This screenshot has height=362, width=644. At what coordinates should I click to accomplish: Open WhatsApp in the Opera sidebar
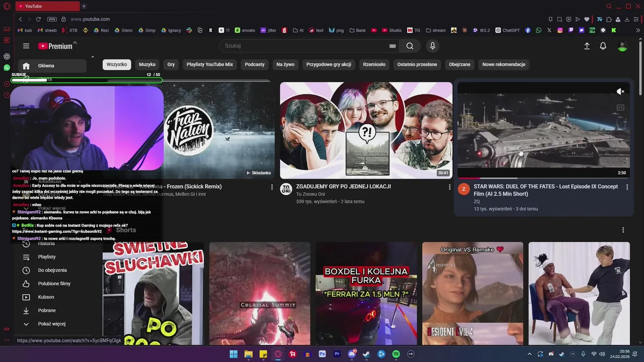(7, 67)
